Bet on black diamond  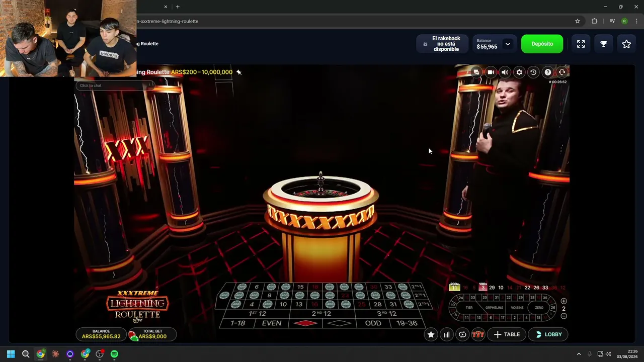tap(339, 323)
